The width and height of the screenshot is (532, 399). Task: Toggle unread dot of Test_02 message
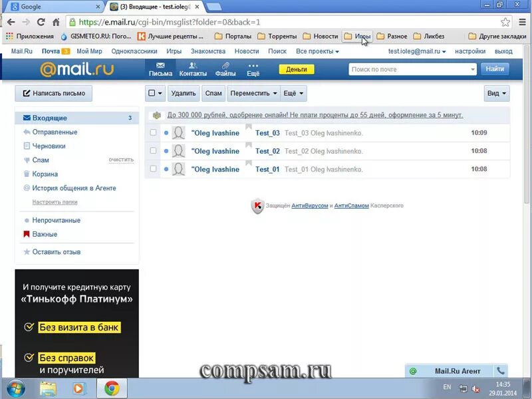pyautogui.click(x=166, y=151)
